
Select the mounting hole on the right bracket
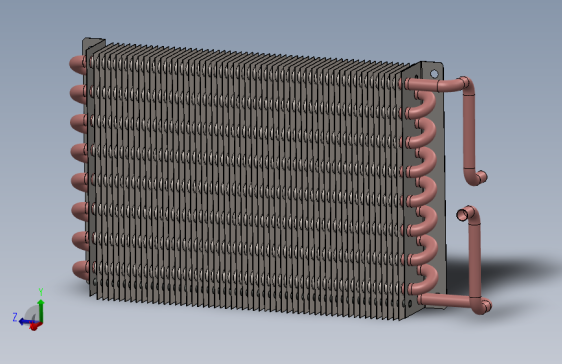click(x=434, y=74)
